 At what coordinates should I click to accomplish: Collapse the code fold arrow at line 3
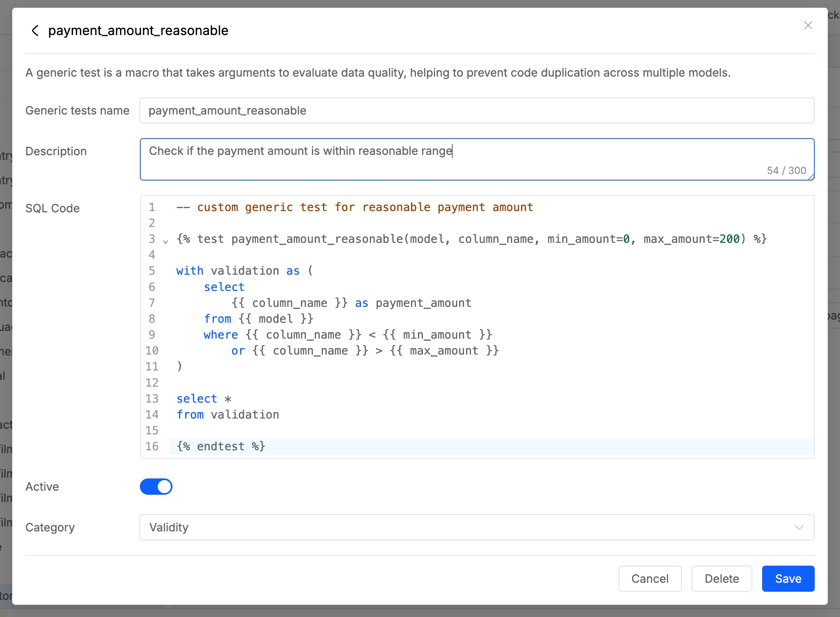[x=166, y=241]
